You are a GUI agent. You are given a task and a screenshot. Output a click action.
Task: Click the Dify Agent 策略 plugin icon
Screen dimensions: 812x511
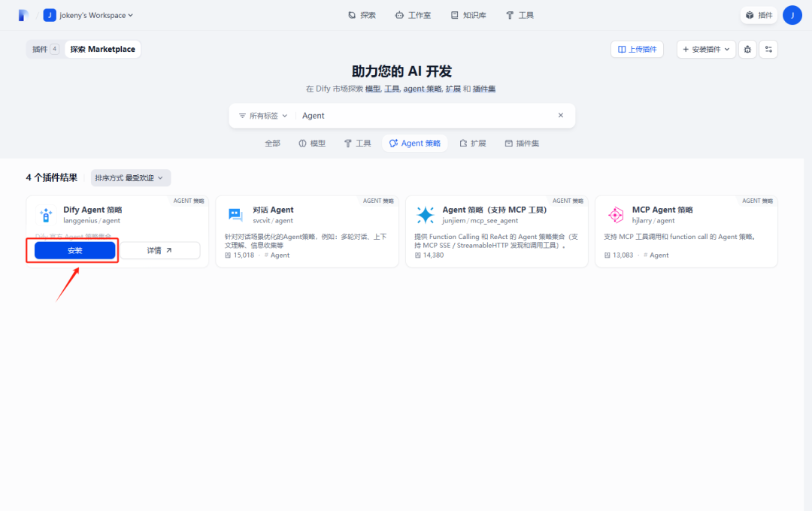click(46, 215)
